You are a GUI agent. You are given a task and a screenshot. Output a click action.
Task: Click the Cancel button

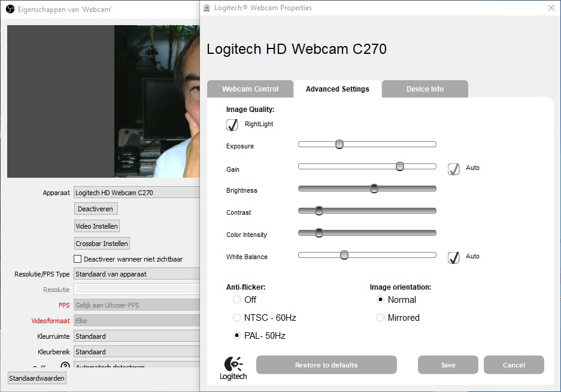(x=514, y=365)
